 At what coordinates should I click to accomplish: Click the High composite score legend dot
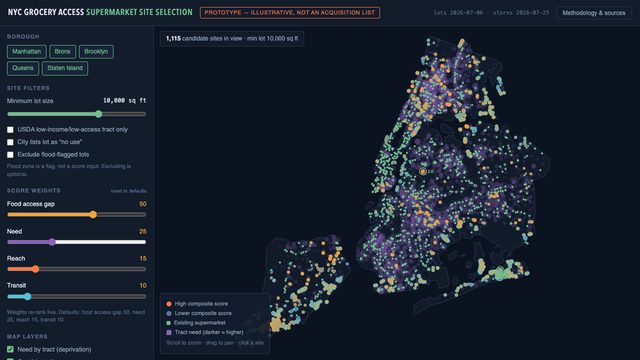click(169, 304)
